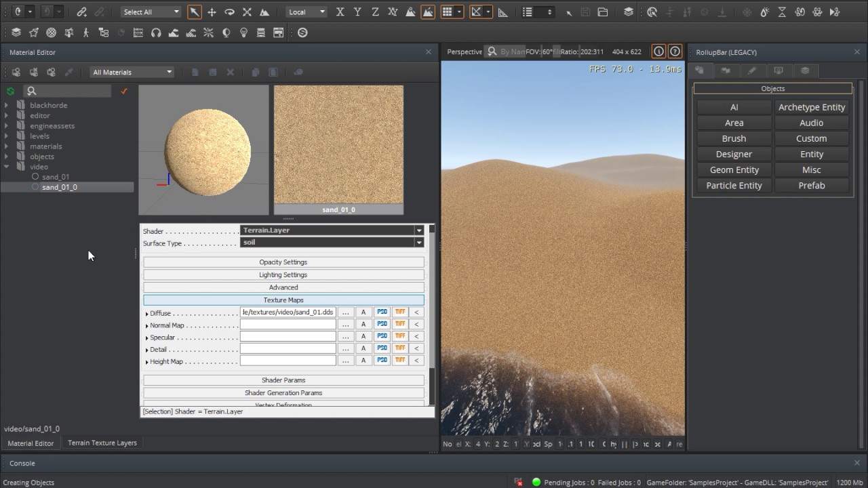868x488 pixels.
Task: Expand the blackhorde folder
Action: [7, 105]
